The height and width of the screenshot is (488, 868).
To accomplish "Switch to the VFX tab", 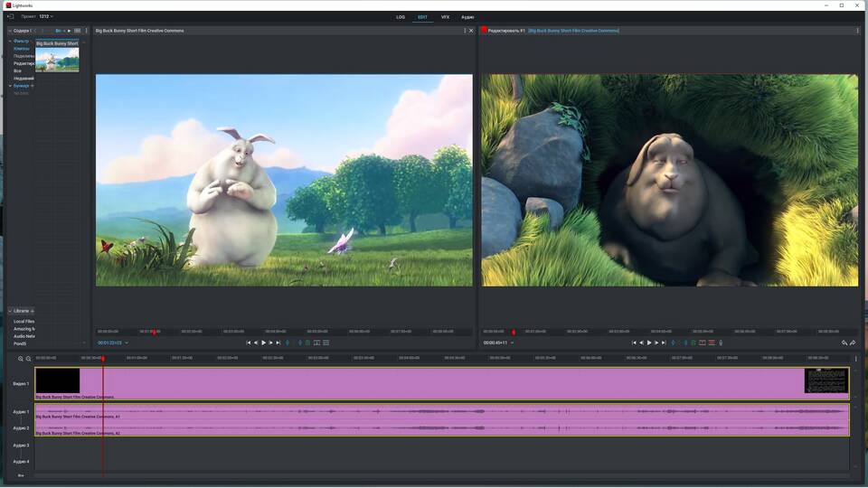I will coord(445,16).
